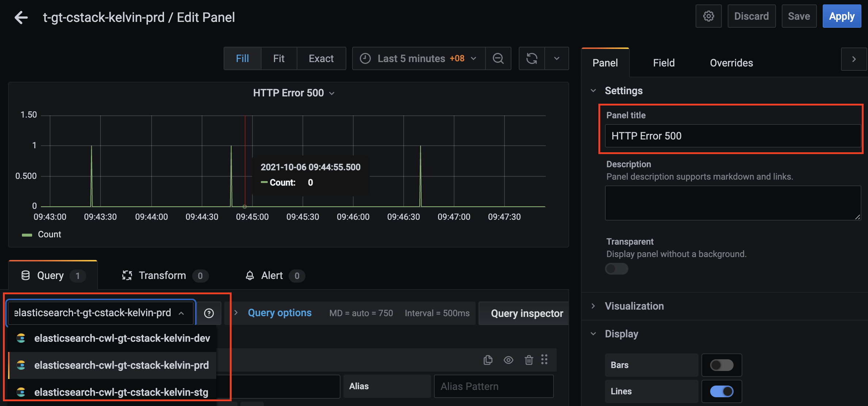Click the Discard button

[x=751, y=16]
